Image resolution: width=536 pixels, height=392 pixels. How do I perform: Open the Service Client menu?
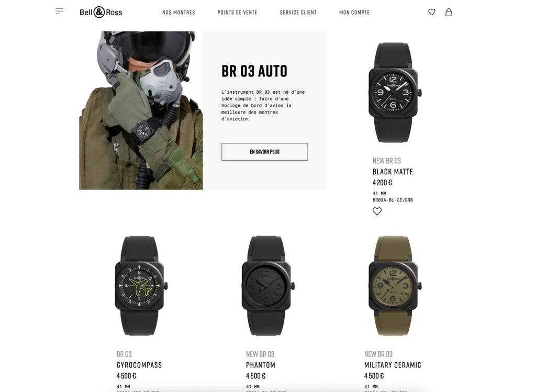pyautogui.click(x=298, y=13)
